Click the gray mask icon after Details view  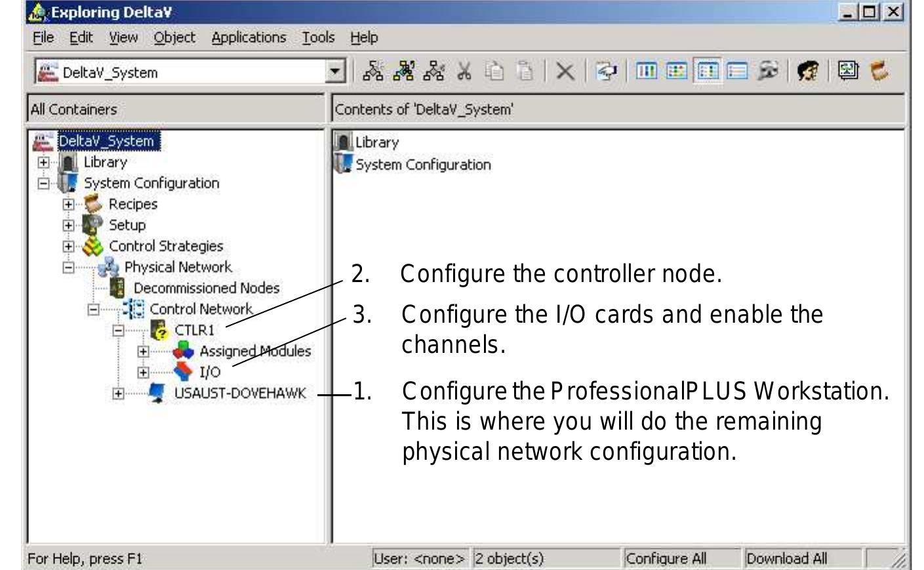[768, 71]
